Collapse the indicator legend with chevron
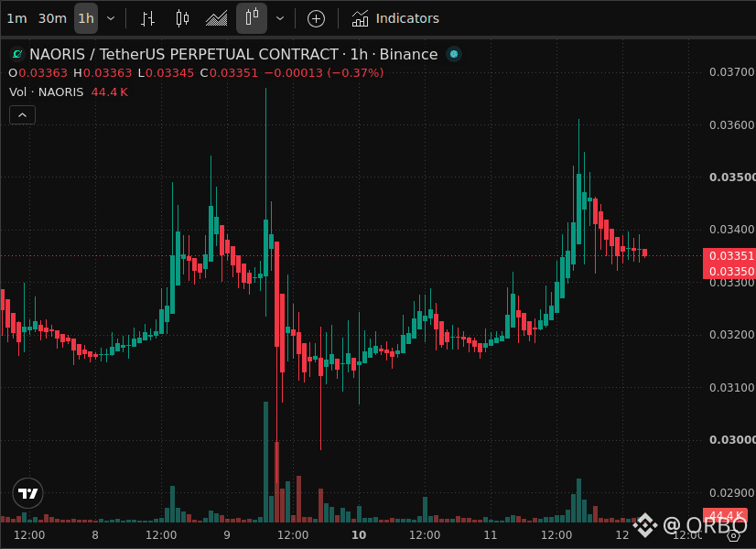This screenshot has height=549, width=756. (x=22, y=114)
